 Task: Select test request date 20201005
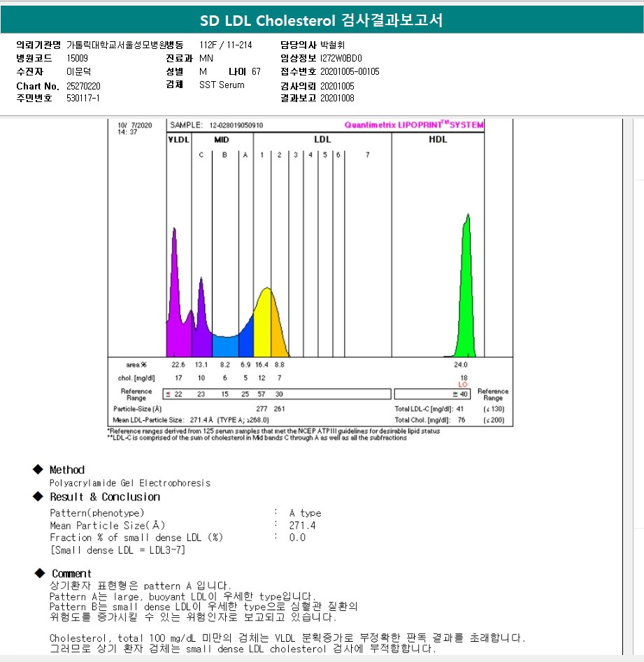337,86
